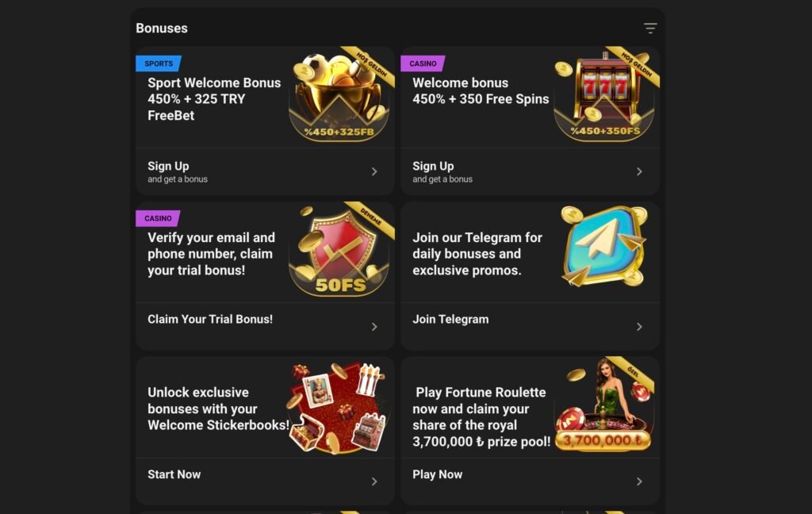Select the CASINO tag on Welcome bonus card
The height and width of the screenshot is (514, 812).
coord(423,63)
